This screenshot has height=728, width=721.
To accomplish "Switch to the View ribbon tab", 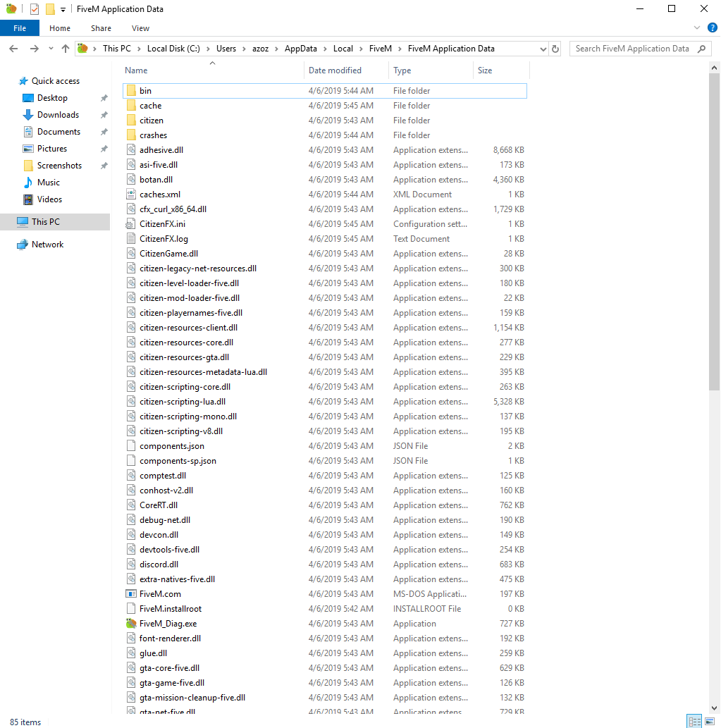I will pos(140,28).
